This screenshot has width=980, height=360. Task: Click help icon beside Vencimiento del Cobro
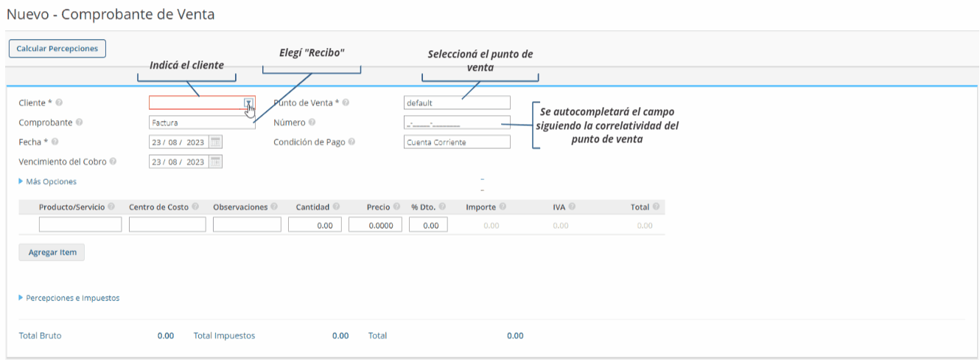pyautogui.click(x=113, y=162)
